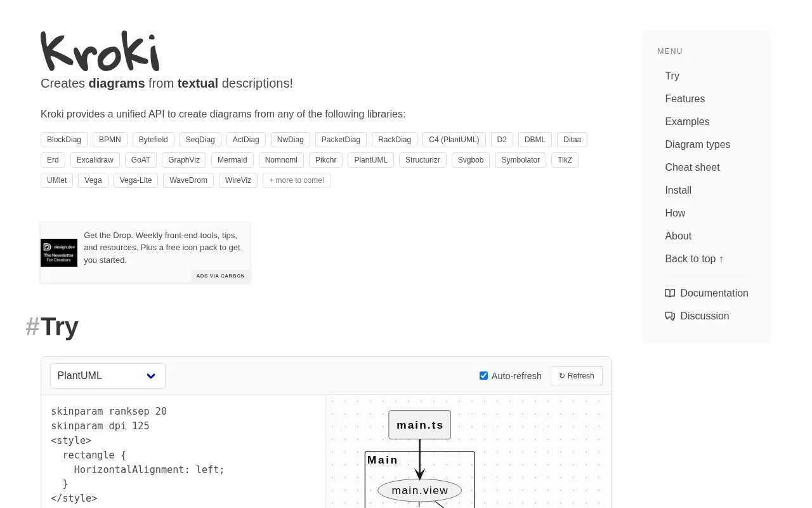812x508 pixels.
Task: Click Back to top link
Action: [x=695, y=258]
